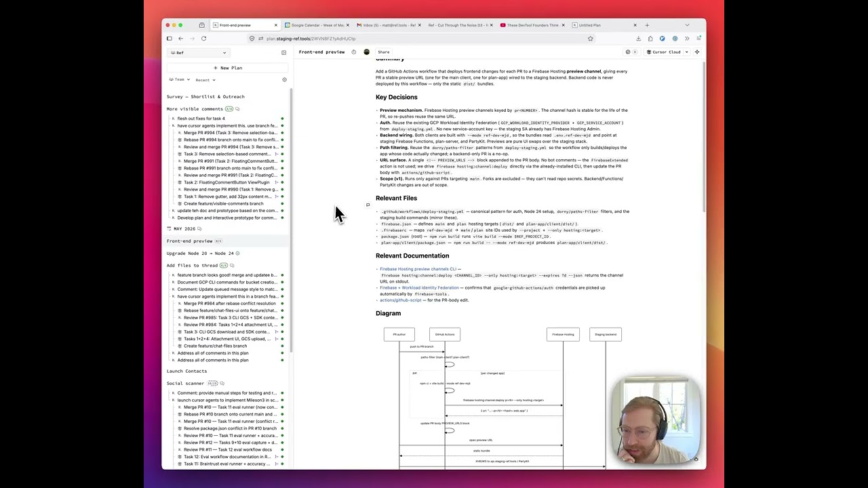This screenshot has height=488, width=868.
Task: Select the Front-end preview browser tab
Action: (x=244, y=25)
